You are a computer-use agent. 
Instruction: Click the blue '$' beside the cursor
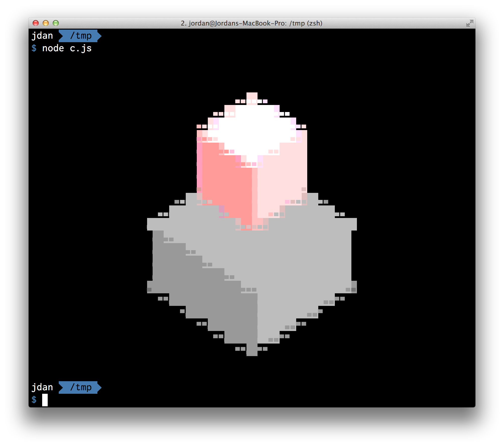coord(34,400)
